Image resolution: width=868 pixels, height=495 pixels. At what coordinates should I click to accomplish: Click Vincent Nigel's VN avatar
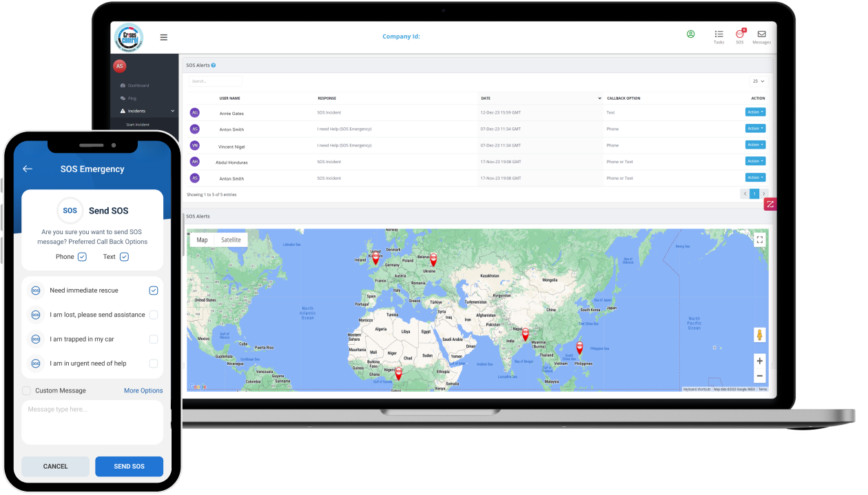(194, 145)
